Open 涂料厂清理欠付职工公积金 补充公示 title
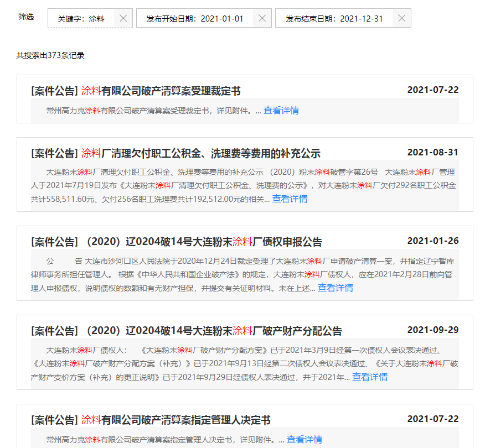The height and width of the screenshot is (448, 480). pos(176,153)
